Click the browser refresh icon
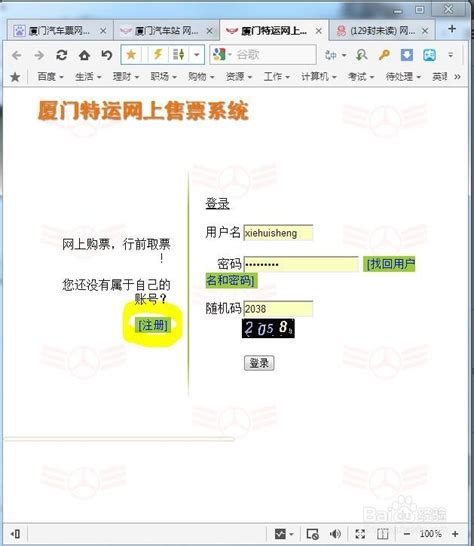The height and width of the screenshot is (546, 474). click(62, 55)
